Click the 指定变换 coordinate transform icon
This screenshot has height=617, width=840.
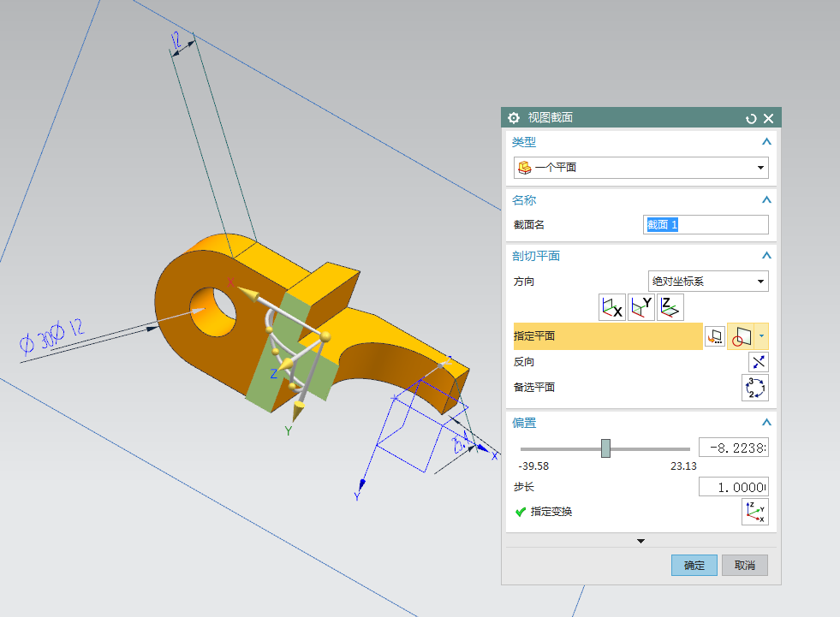[x=755, y=512]
